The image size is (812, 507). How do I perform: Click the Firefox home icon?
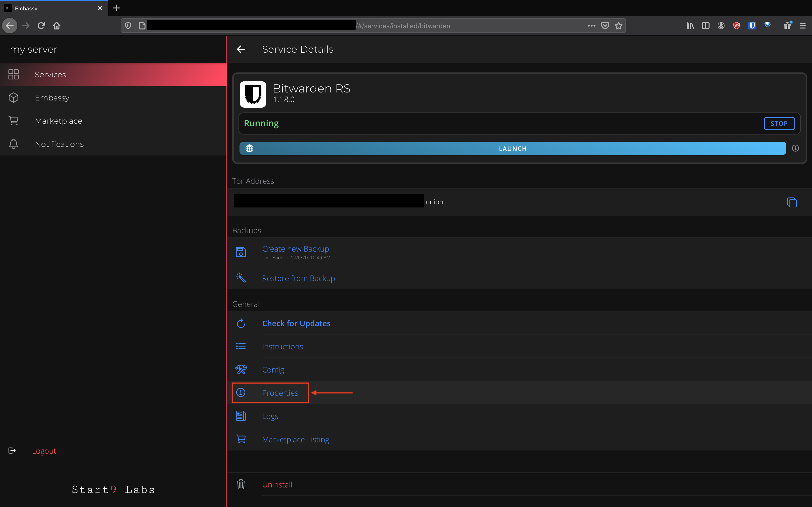click(x=56, y=26)
